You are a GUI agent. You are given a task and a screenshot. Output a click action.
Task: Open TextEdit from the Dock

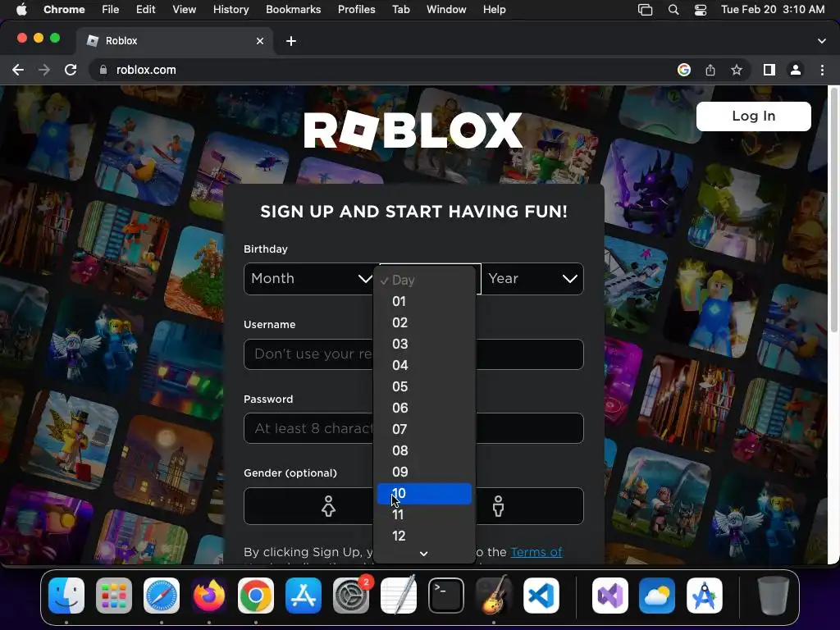[x=398, y=596]
